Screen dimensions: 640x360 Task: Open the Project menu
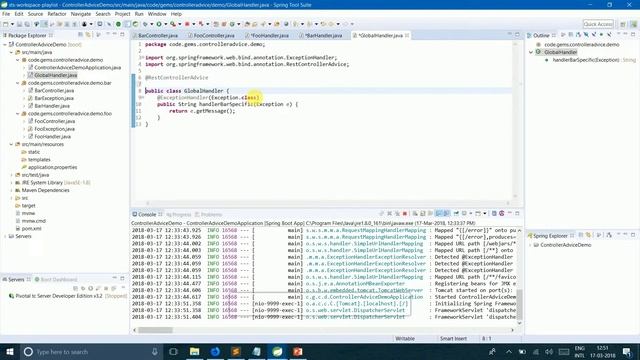pos(122,14)
